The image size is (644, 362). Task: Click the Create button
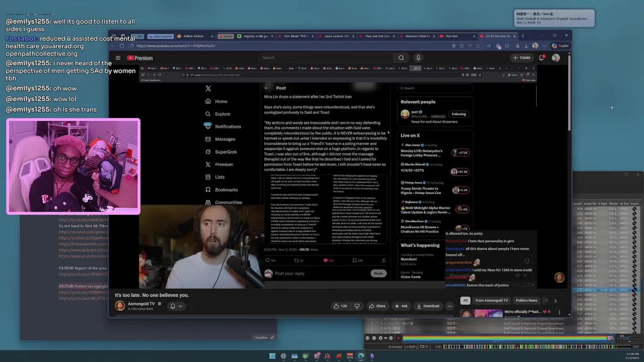(x=522, y=58)
